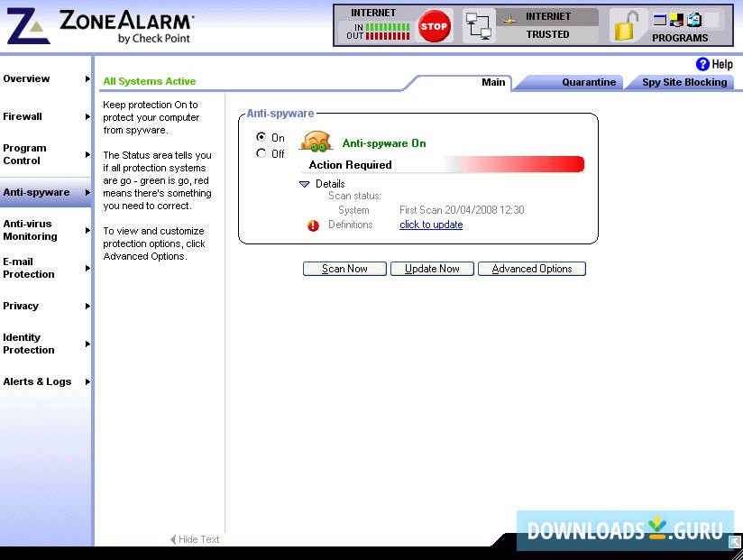The image size is (743, 560).
Task: Click the ZoneAlarm Z logo
Action: tap(27, 26)
